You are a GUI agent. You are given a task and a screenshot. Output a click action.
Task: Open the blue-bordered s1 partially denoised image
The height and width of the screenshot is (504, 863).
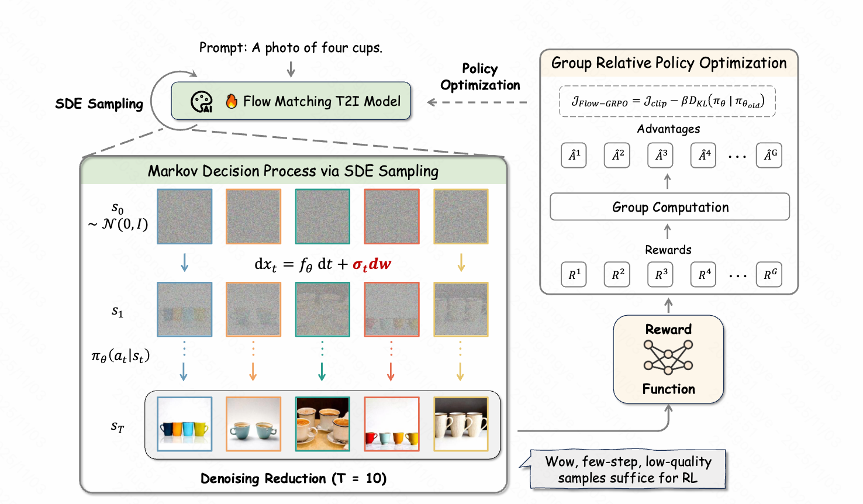185,309
